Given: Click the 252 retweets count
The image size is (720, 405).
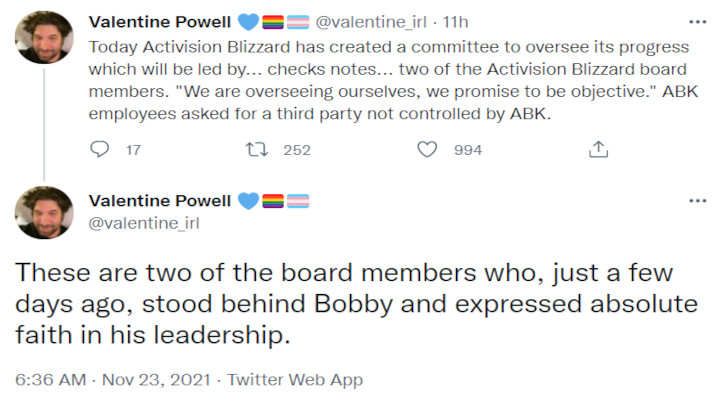Looking at the screenshot, I should coord(297,150).
